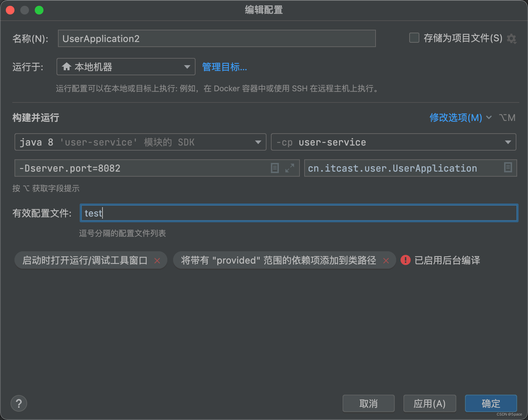This screenshot has width=528, height=420.
Task: Open the 运行于 本地机器 dropdown
Action: point(126,67)
